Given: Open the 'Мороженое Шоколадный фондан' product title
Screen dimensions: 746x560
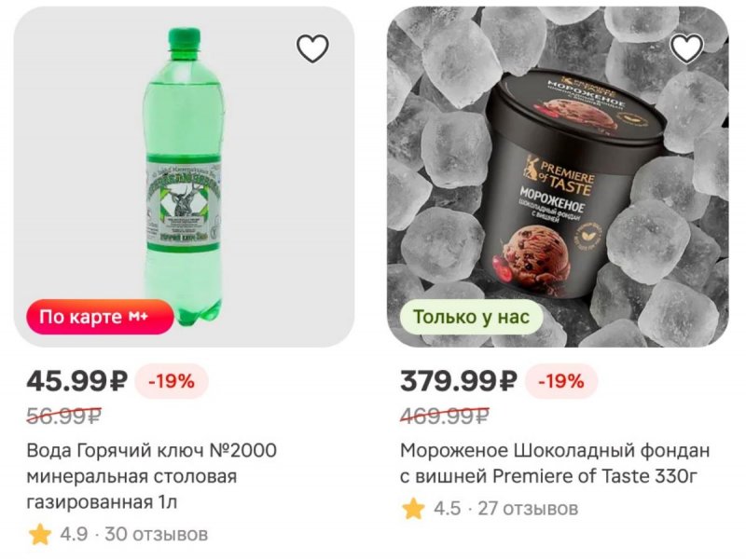Looking at the screenshot, I should pyautogui.click(x=554, y=463).
